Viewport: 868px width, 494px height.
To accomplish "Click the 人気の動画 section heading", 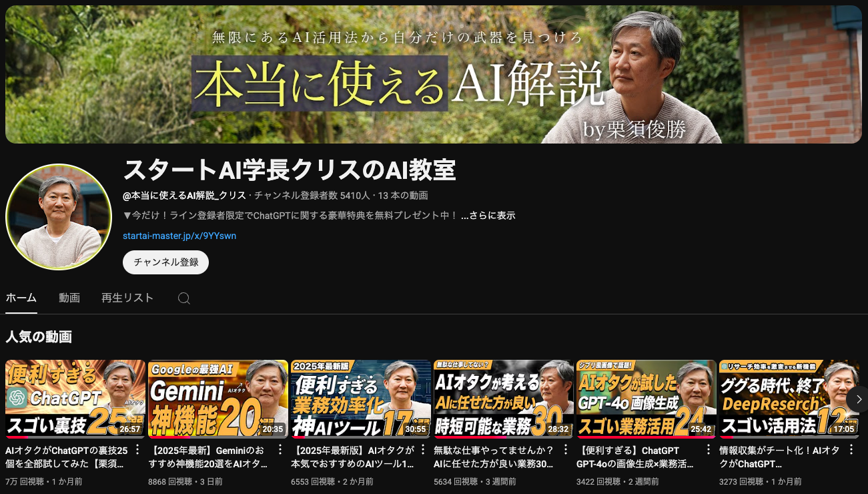I will pyautogui.click(x=39, y=337).
